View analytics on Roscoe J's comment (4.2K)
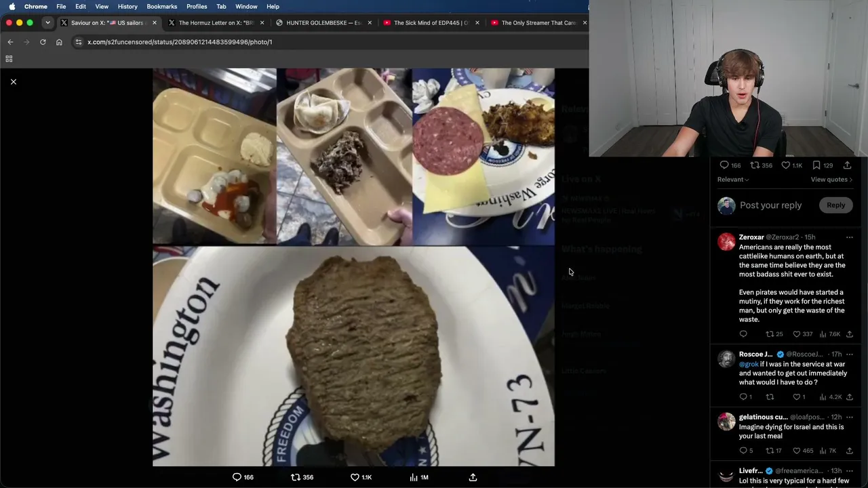The image size is (868, 488). coord(830,397)
